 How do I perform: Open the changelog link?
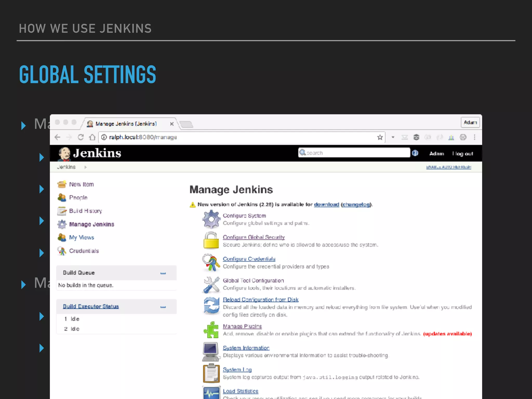(356, 204)
